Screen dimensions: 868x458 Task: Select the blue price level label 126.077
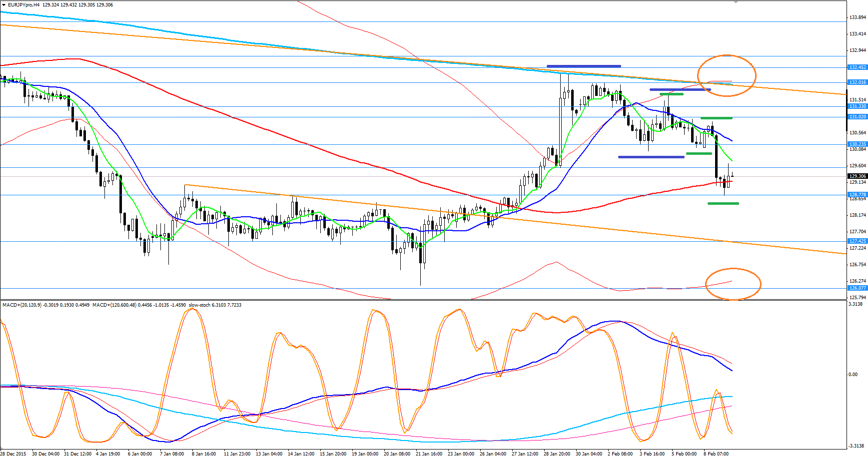[x=858, y=288]
